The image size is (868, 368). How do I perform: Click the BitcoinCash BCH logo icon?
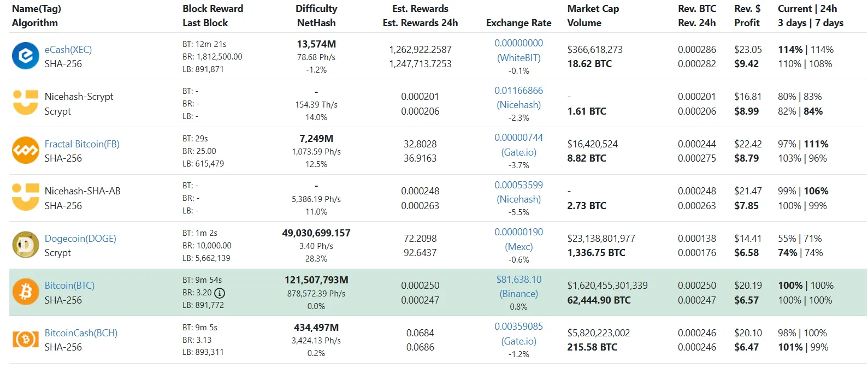coord(26,340)
